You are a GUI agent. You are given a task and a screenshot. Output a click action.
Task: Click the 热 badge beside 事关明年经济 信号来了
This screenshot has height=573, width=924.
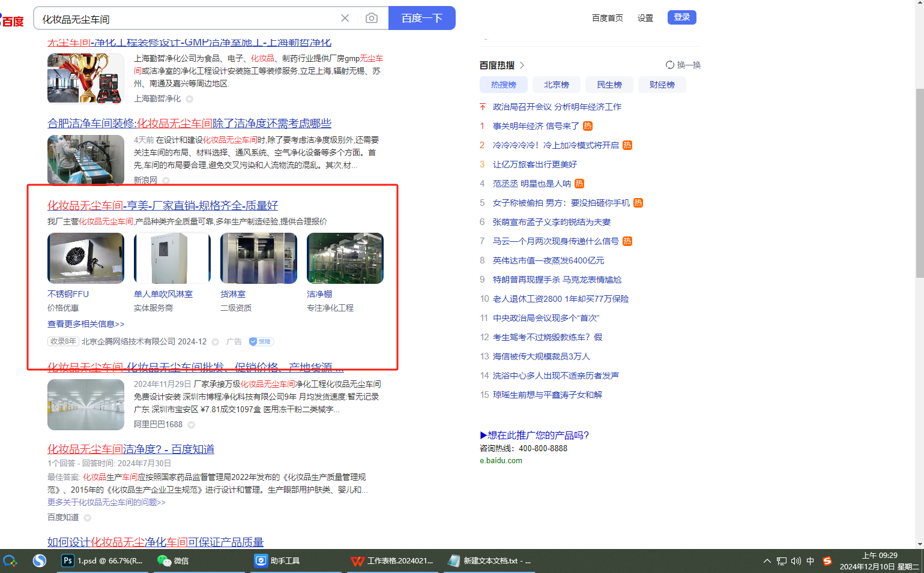(588, 126)
